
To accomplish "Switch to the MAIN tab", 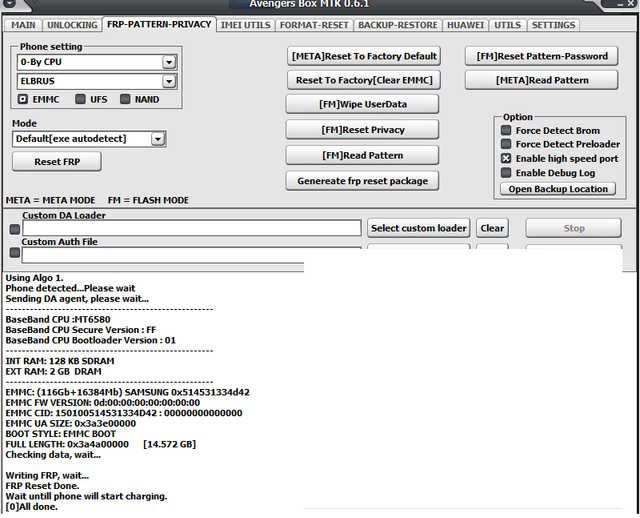I will coord(23,25).
